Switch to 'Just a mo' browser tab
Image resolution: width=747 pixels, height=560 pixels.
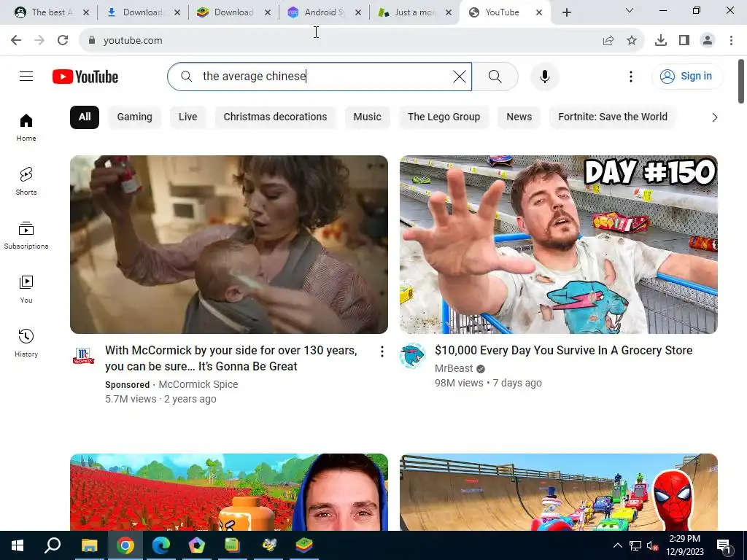coord(414,12)
